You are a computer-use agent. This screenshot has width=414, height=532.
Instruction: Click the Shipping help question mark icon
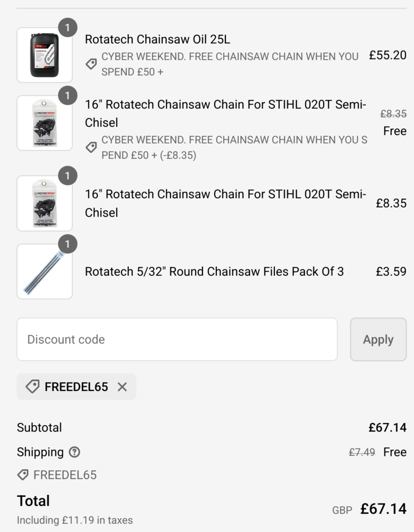click(74, 452)
